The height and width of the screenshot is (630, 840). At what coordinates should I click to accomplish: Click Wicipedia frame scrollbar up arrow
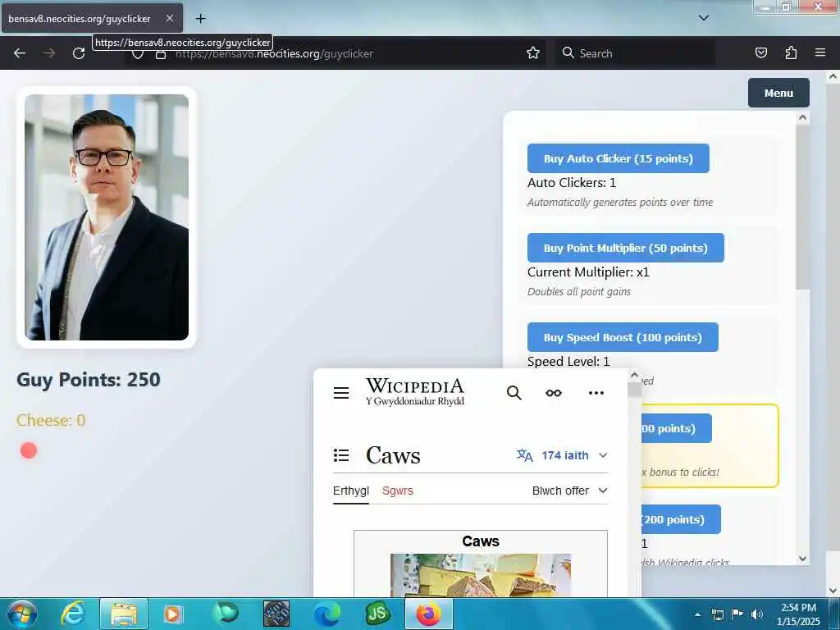point(634,376)
